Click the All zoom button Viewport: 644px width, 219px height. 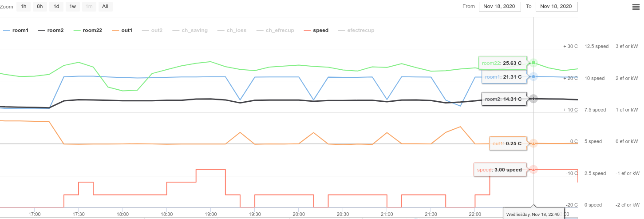(x=105, y=7)
